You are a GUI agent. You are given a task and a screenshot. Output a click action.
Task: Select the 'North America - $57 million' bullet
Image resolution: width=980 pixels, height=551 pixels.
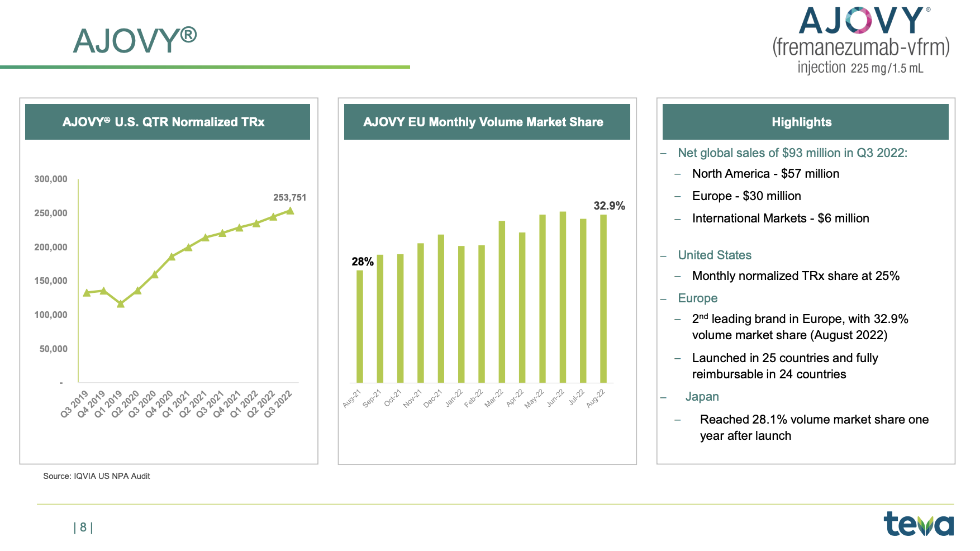pyautogui.click(x=765, y=174)
